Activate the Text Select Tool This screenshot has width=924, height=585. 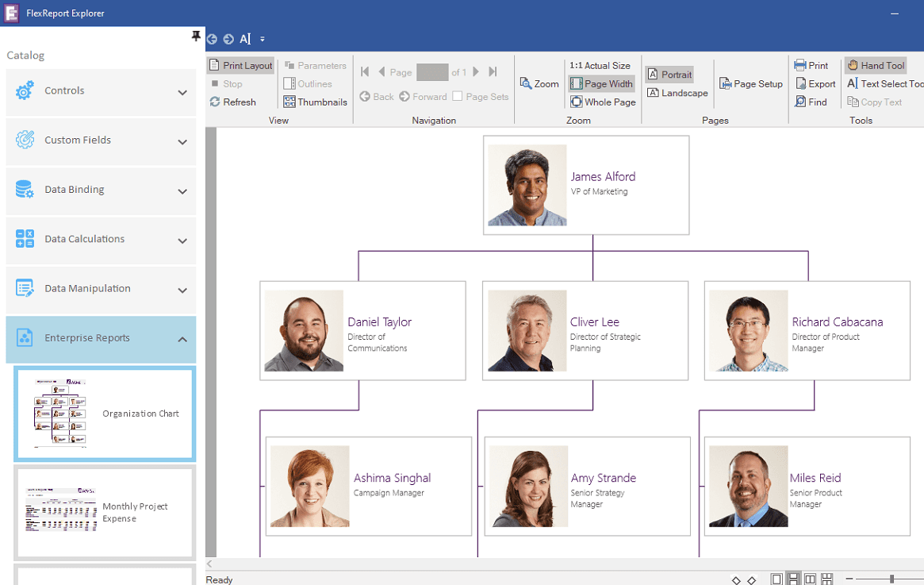click(885, 83)
